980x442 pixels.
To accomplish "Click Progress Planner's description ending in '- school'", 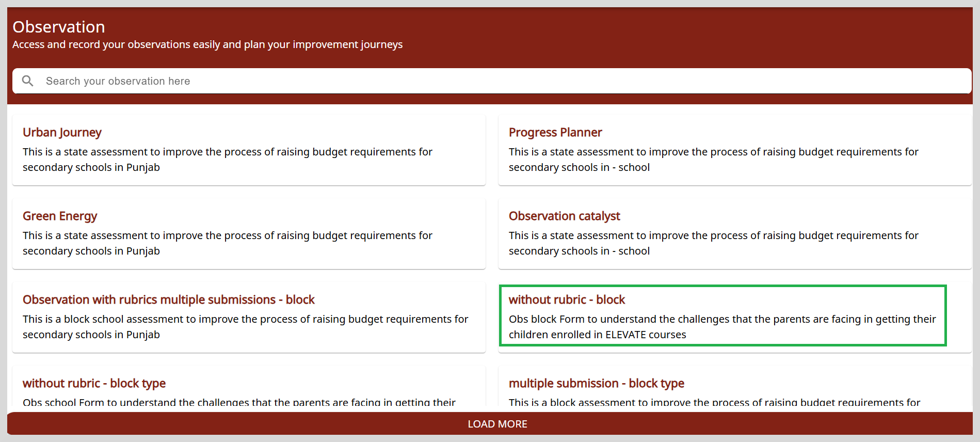I will (x=714, y=160).
